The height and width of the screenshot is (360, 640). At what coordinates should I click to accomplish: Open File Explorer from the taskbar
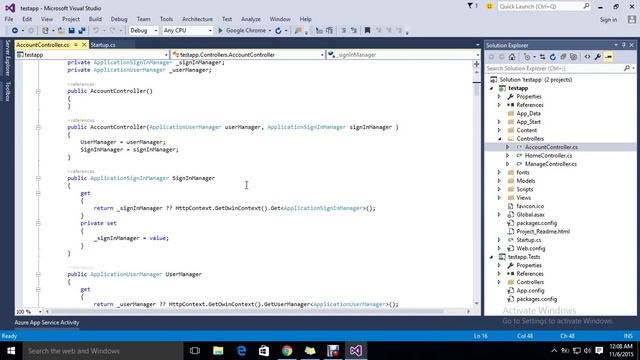(x=218, y=351)
